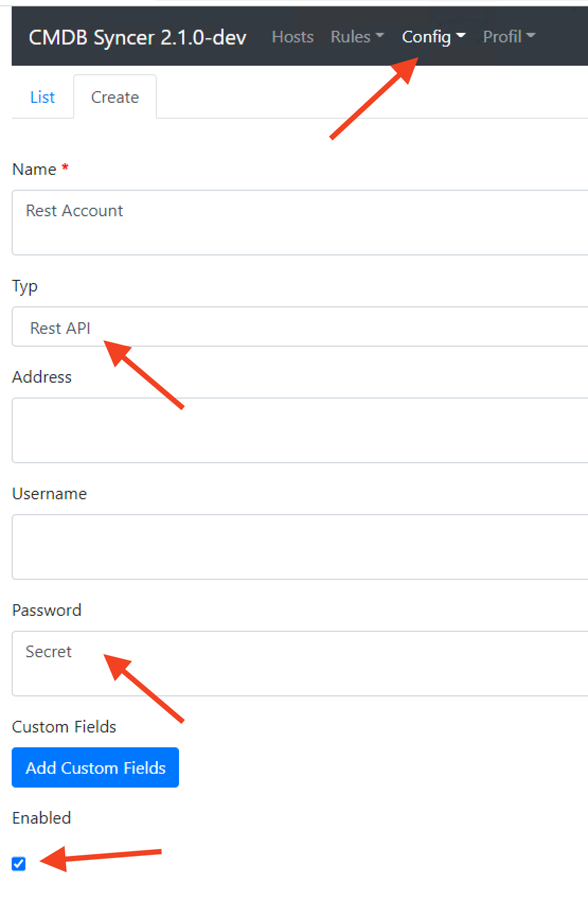This screenshot has width=588, height=901.
Task: Focus the Password field showing Secret
Action: tap(300, 664)
